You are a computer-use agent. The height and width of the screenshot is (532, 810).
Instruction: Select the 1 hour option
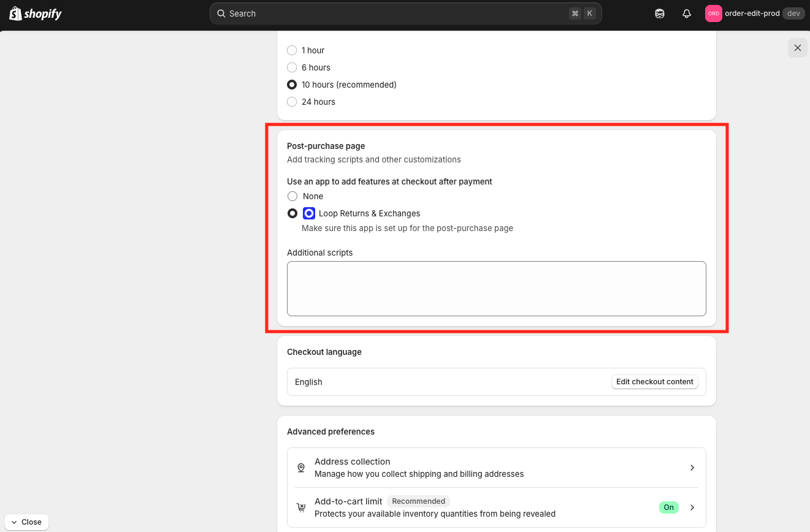(292, 50)
